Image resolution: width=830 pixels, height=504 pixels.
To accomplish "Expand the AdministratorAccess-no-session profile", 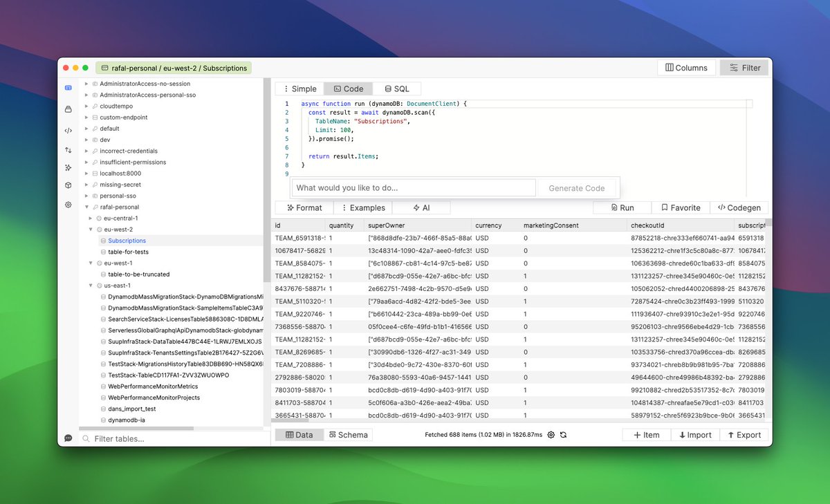I will tap(86, 84).
